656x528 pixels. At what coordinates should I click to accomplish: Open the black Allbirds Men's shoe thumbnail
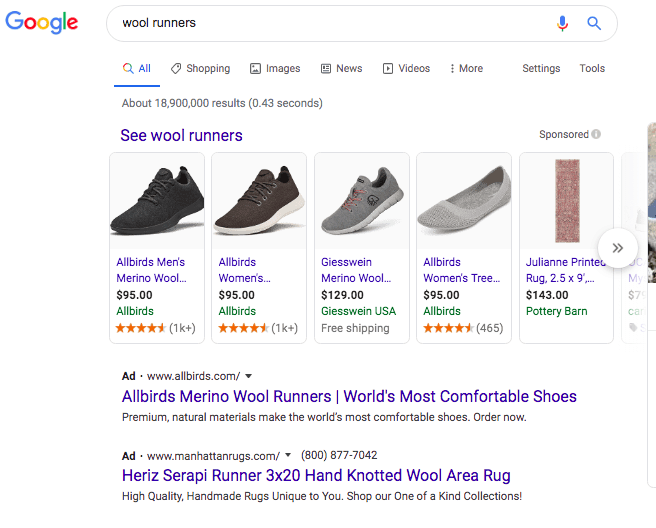pos(157,201)
